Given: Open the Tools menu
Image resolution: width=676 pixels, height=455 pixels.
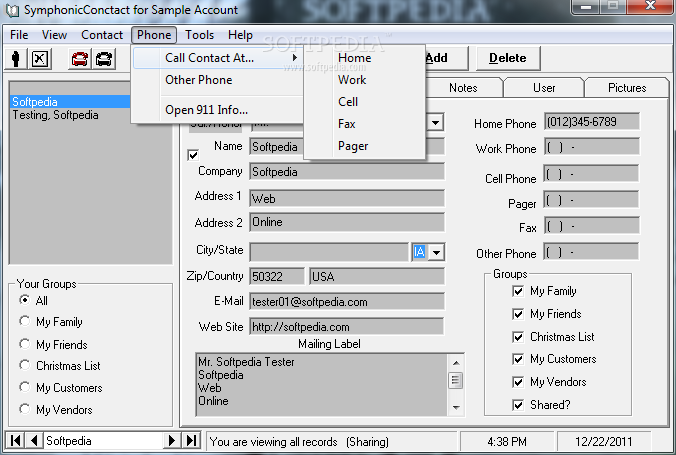Looking at the screenshot, I should click(199, 35).
